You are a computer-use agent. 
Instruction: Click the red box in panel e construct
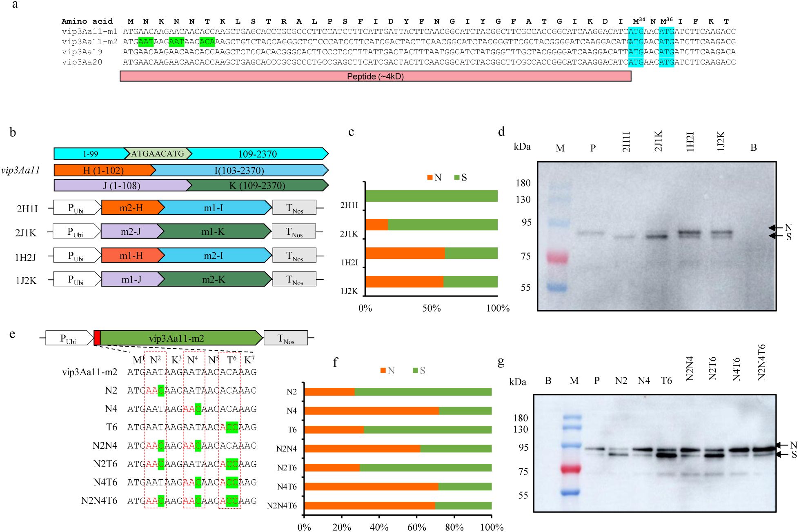pos(97,338)
